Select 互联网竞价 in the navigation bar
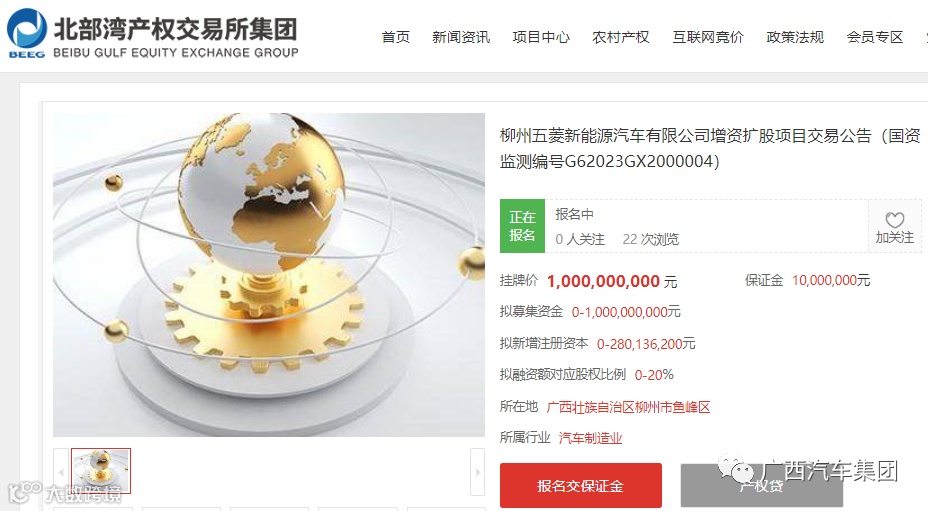The height and width of the screenshot is (511, 928). click(708, 37)
